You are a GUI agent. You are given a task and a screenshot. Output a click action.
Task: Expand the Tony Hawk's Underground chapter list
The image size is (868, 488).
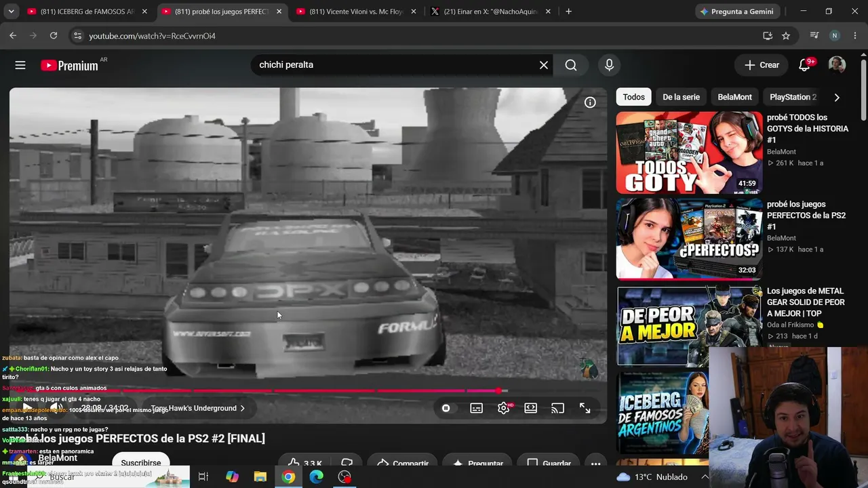point(197,408)
